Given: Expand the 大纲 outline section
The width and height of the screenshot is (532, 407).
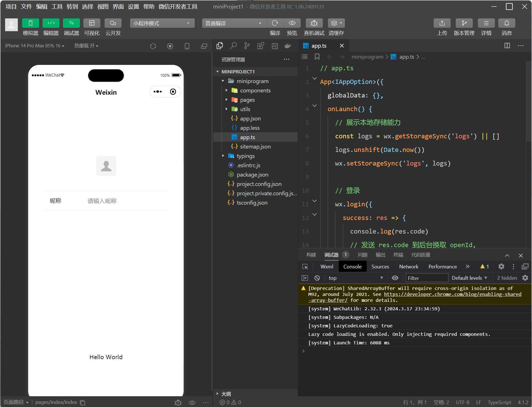Looking at the screenshot, I should 255,394.
